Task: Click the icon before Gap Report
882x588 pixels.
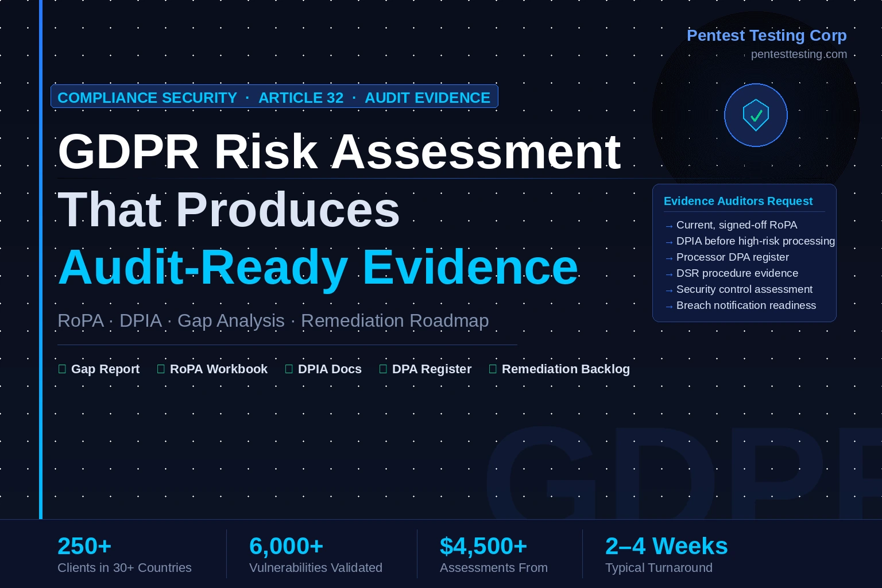Action: [62, 369]
